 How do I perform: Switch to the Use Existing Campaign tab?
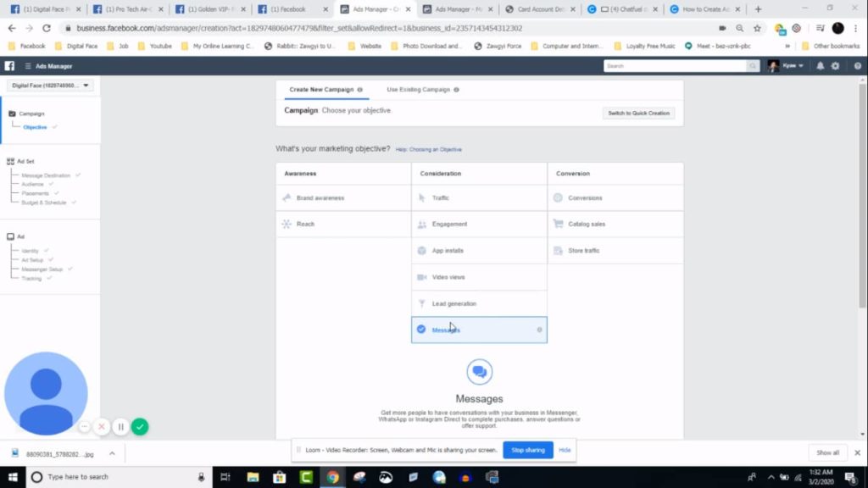tap(423, 90)
